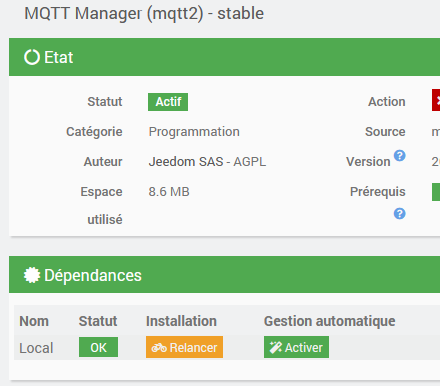The width and height of the screenshot is (440, 386).
Task: Click the Local dependency row name
Action: (36, 348)
